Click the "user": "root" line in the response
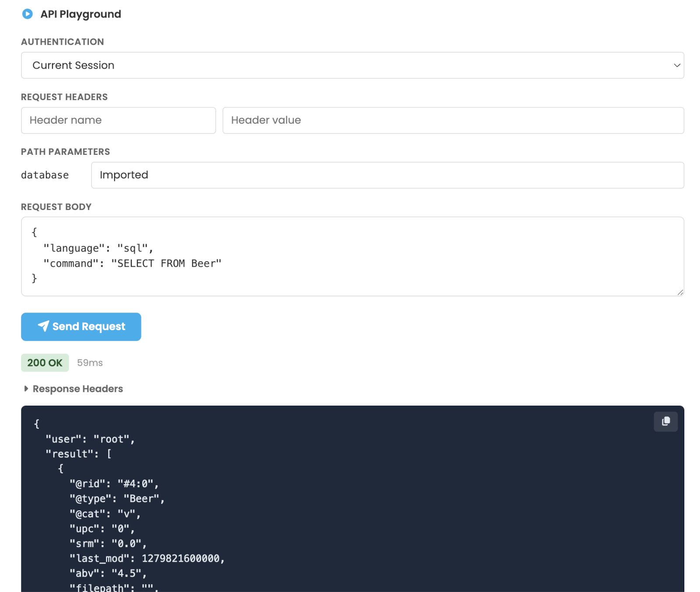 click(90, 439)
